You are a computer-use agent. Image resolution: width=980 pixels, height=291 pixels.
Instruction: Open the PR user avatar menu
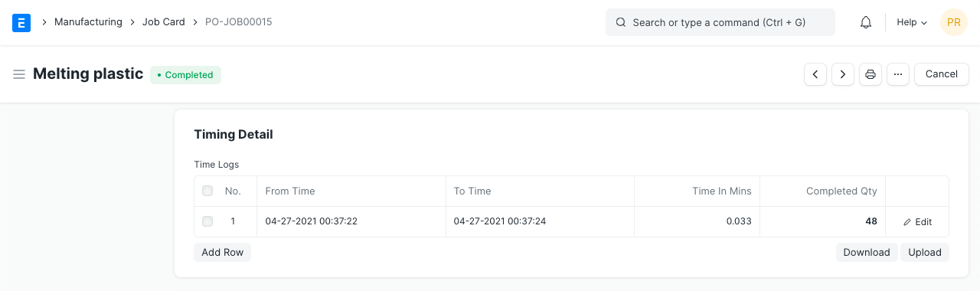[x=954, y=22]
